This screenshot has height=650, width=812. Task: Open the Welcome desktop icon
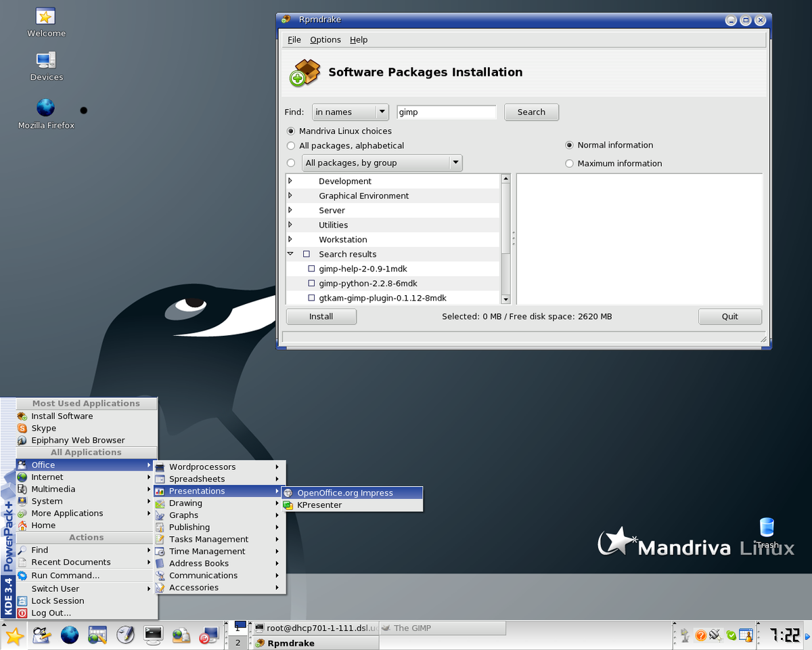click(46, 22)
